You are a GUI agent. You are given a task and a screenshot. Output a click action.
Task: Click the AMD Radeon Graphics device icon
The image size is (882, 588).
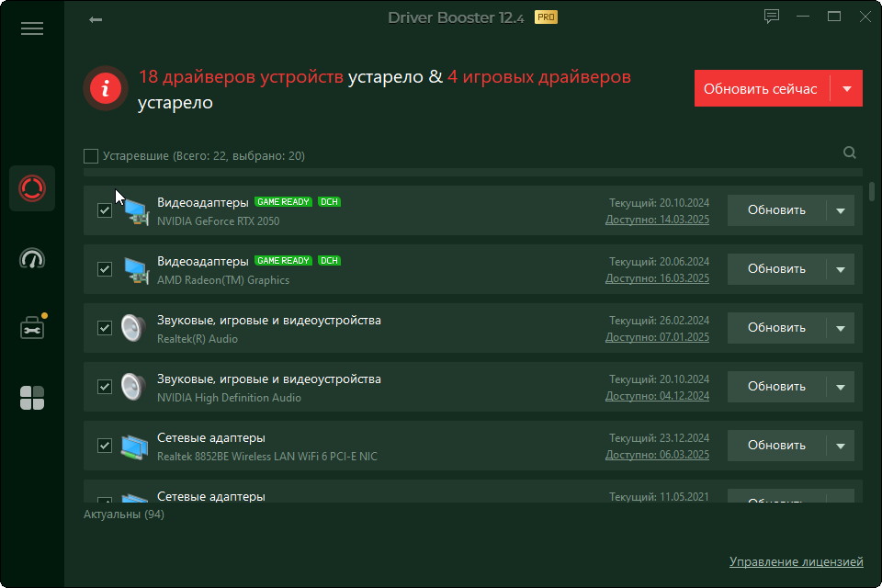[136, 270]
